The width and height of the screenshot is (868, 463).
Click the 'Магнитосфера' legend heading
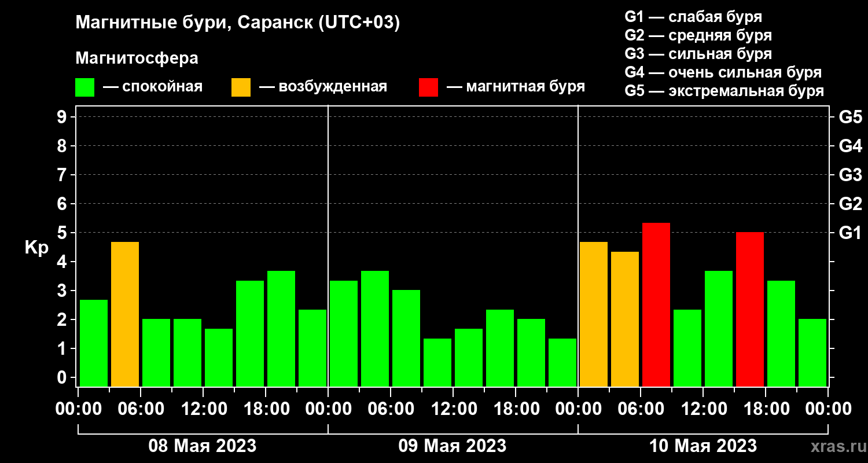pyautogui.click(x=137, y=58)
